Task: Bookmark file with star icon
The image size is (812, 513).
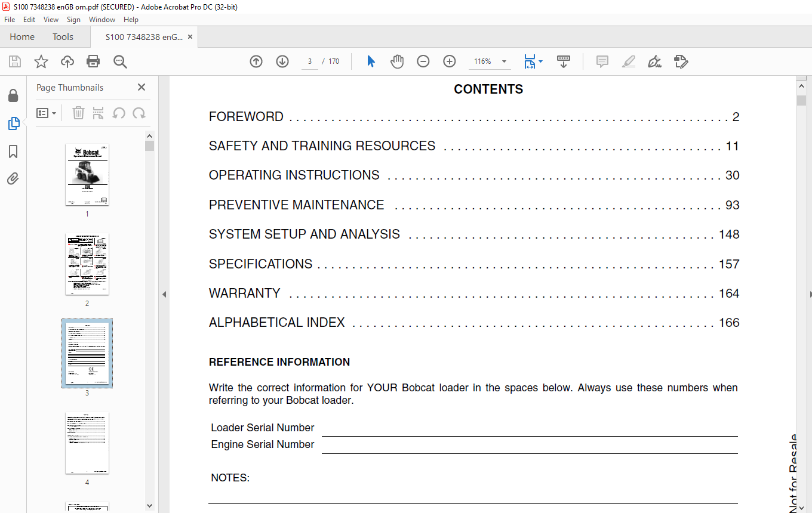Action: point(41,61)
